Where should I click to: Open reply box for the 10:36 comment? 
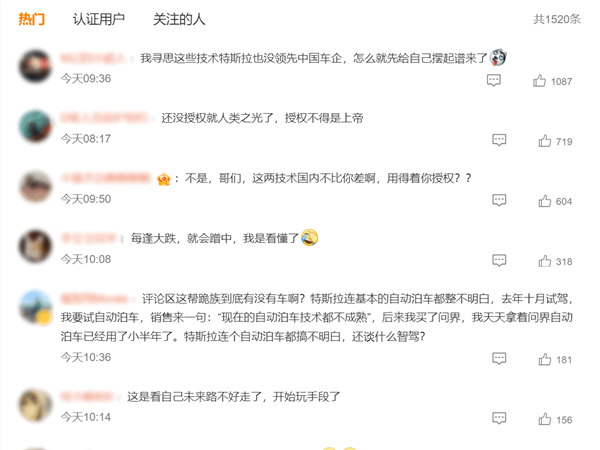coord(499,358)
